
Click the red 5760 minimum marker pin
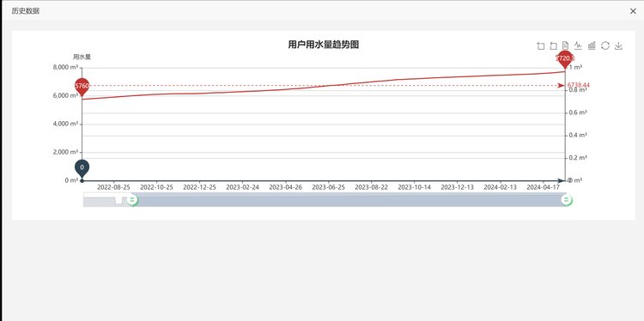click(82, 87)
